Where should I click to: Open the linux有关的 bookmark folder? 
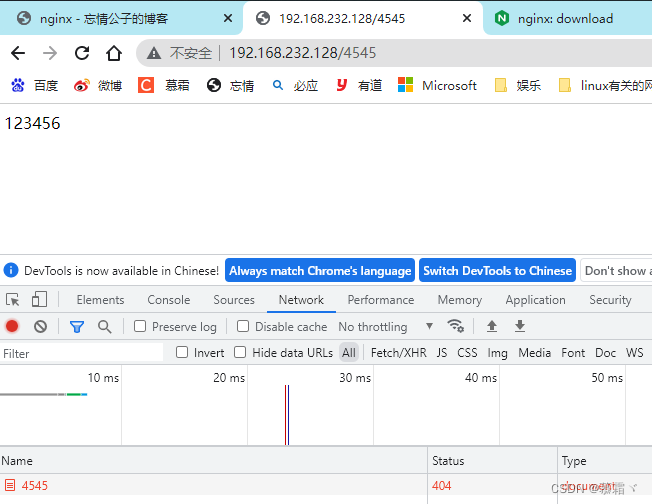tap(605, 85)
